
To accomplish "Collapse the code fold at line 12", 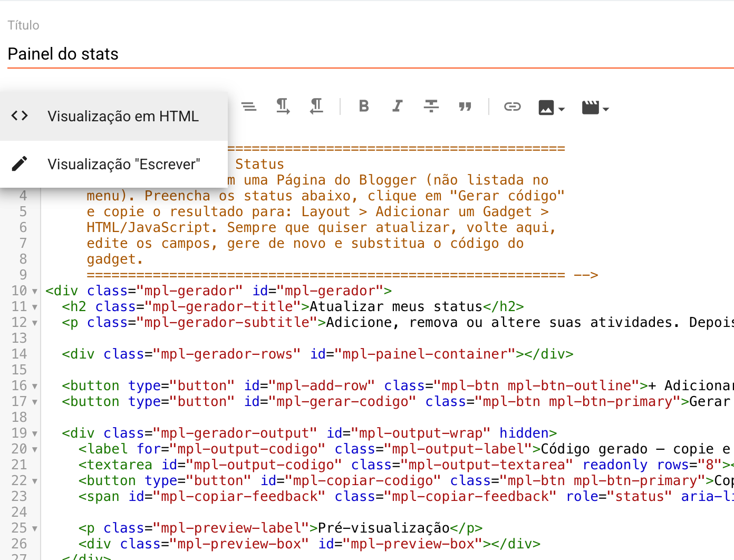I will tap(35, 323).
